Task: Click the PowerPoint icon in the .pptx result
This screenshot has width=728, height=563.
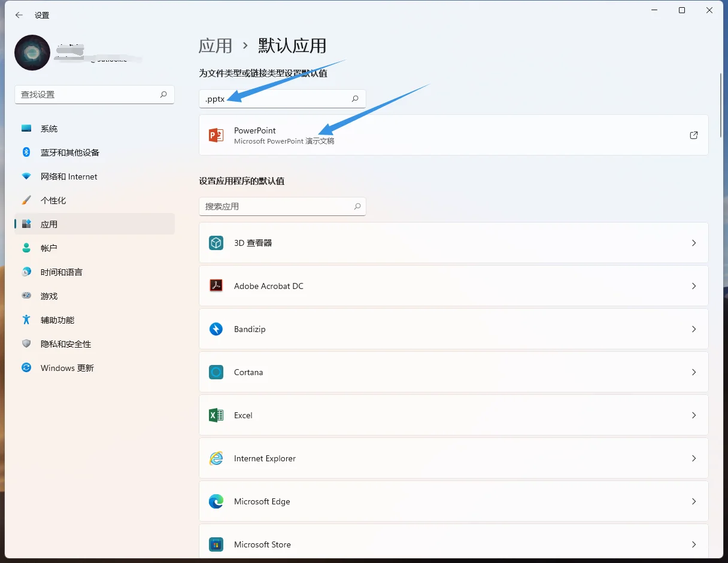Action: (x=216, y=135)
